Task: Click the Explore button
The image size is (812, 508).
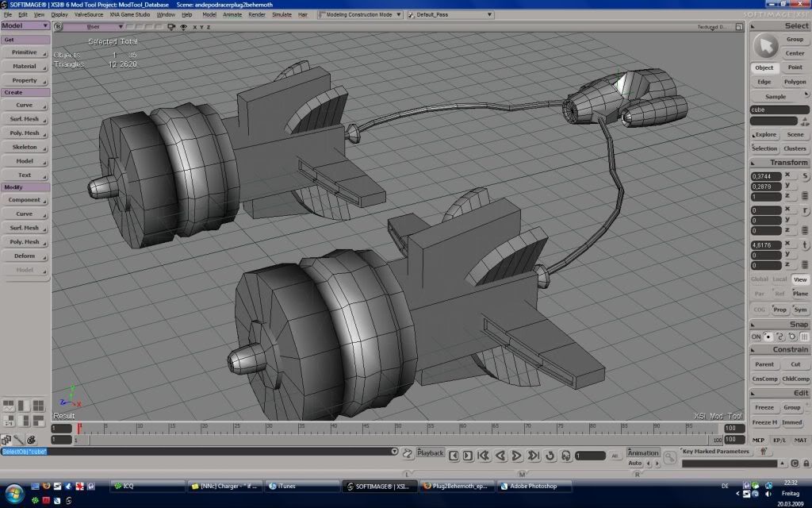Action: click(x=764, y=134)
